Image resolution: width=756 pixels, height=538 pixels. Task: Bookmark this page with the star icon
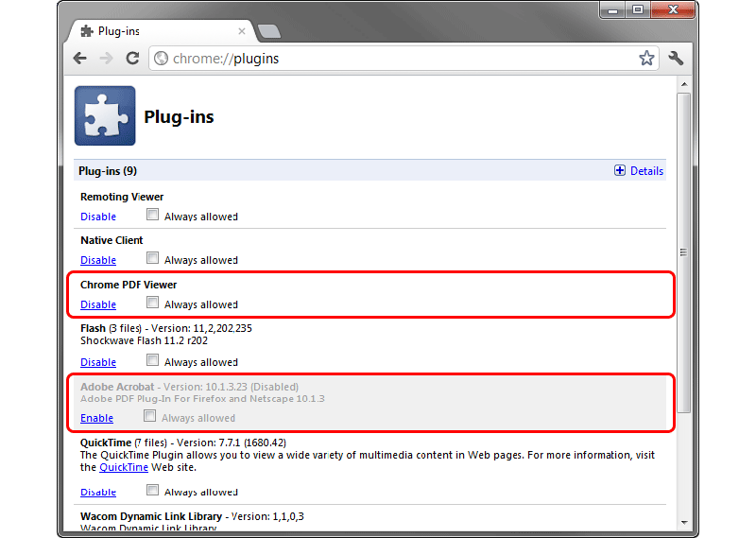point(646,59)
